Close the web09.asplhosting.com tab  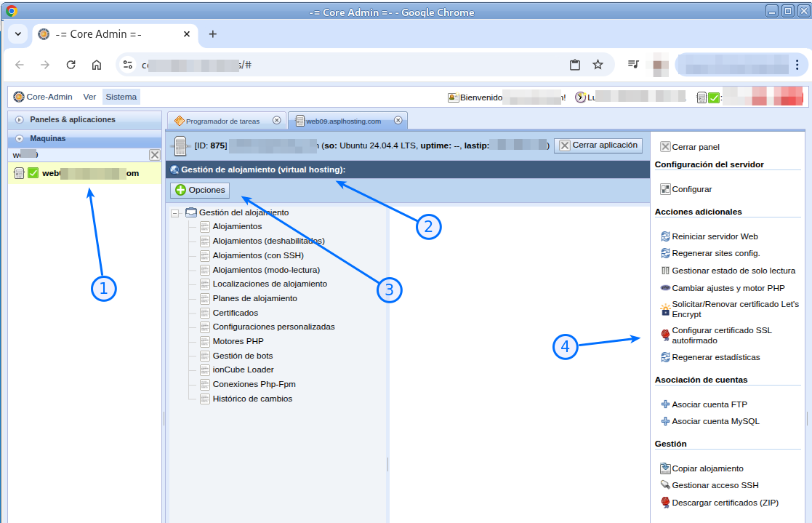(x=398, y=120)
